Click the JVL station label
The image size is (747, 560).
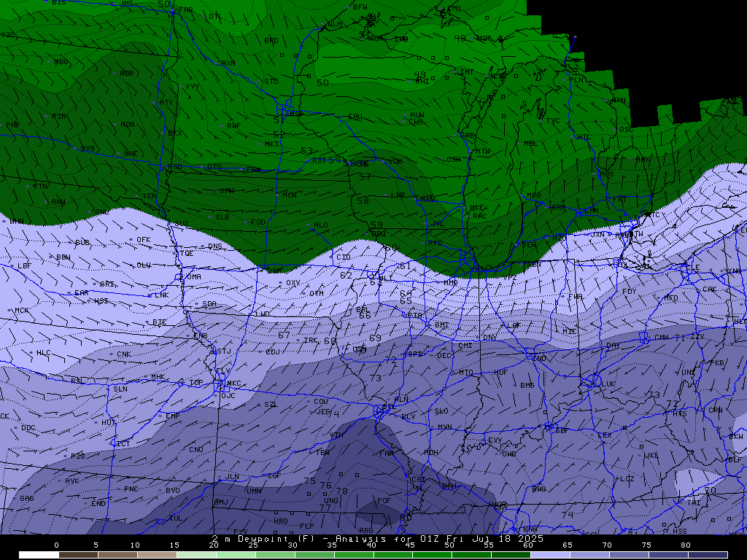coord(437,224)
